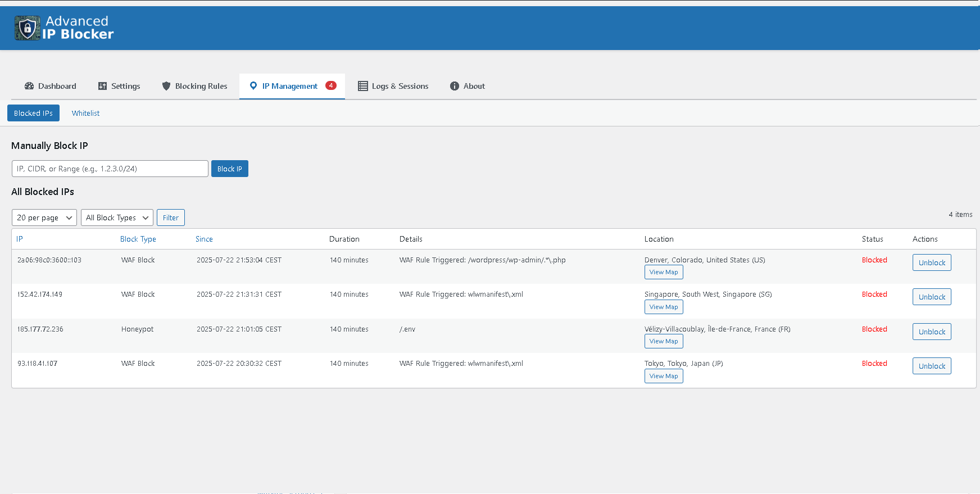The height and width of the screenshot is (494, 980).
Task: Click the IP address 93.118.41.107
Action: (38, 364)
